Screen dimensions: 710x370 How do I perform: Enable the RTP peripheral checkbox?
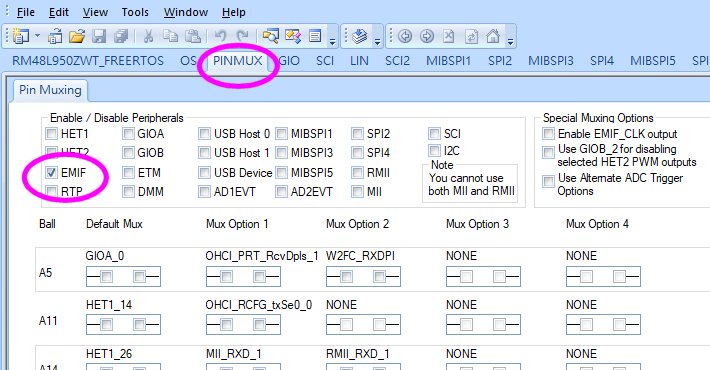(52, 192)
